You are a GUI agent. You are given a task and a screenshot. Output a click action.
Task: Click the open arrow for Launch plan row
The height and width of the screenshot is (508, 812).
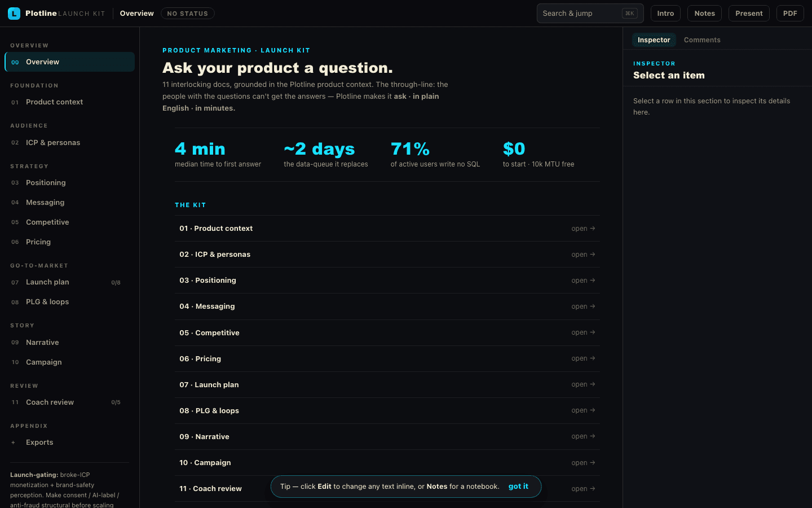[x=583, y=384]
